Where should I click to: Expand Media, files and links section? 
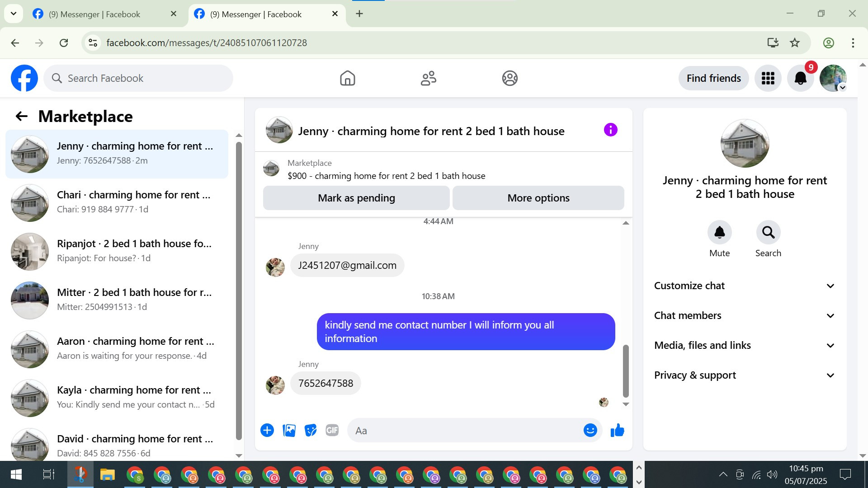tap(744, 346)
